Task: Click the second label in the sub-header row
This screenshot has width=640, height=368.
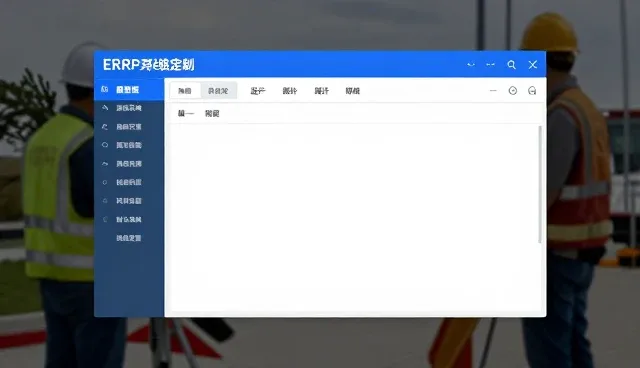Action: tap(212, 113)
